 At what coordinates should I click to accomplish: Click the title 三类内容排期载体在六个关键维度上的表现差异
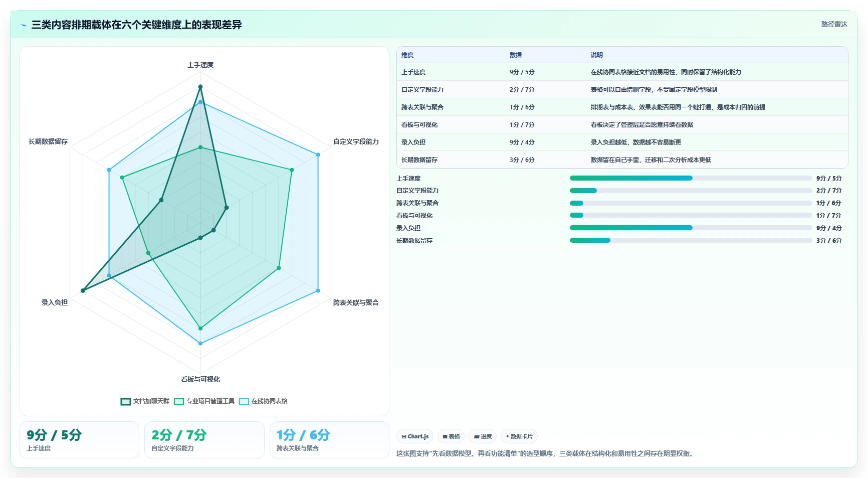click(136, 25)
